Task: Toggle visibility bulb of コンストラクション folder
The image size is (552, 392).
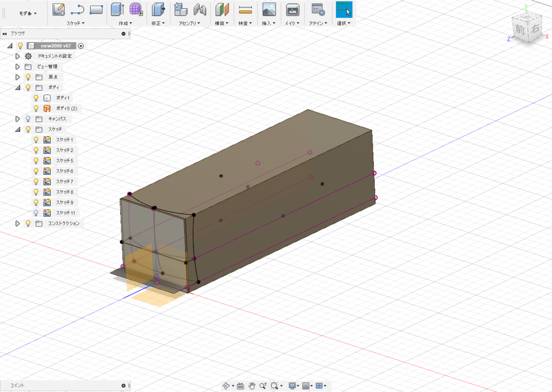Action: (x=28, y=224)
